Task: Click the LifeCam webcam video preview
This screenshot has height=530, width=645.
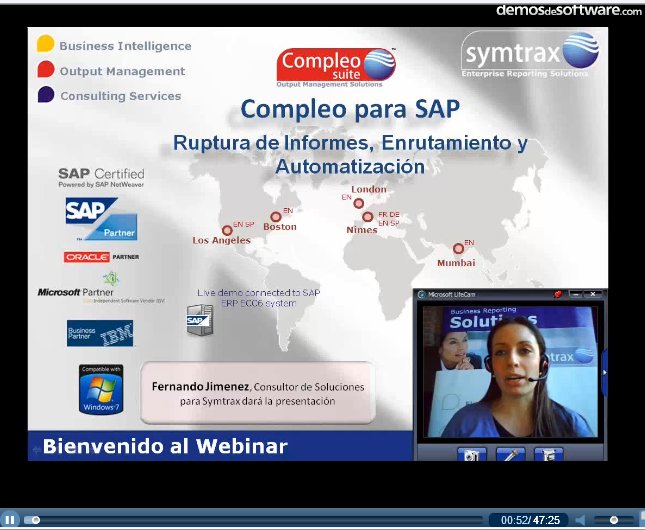Action: (510, 372)
